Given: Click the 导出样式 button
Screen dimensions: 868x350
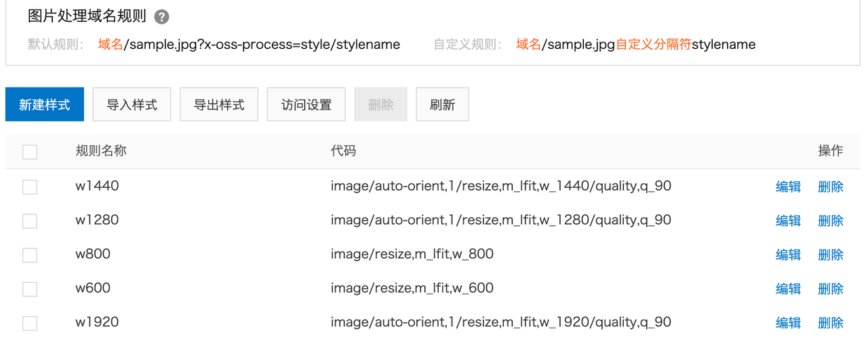Looking at the screenshot, I should click(219, 105).
